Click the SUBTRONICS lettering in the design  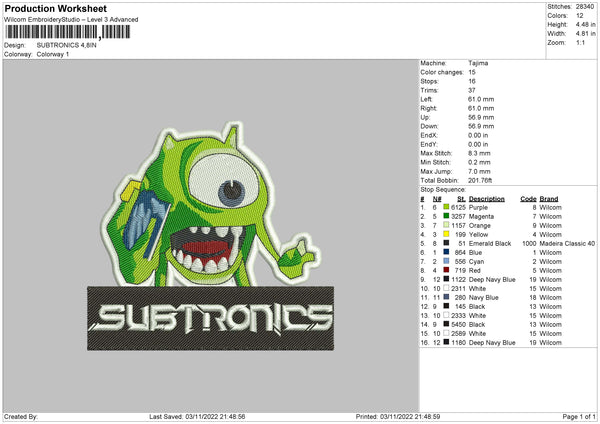click(210, 318)
